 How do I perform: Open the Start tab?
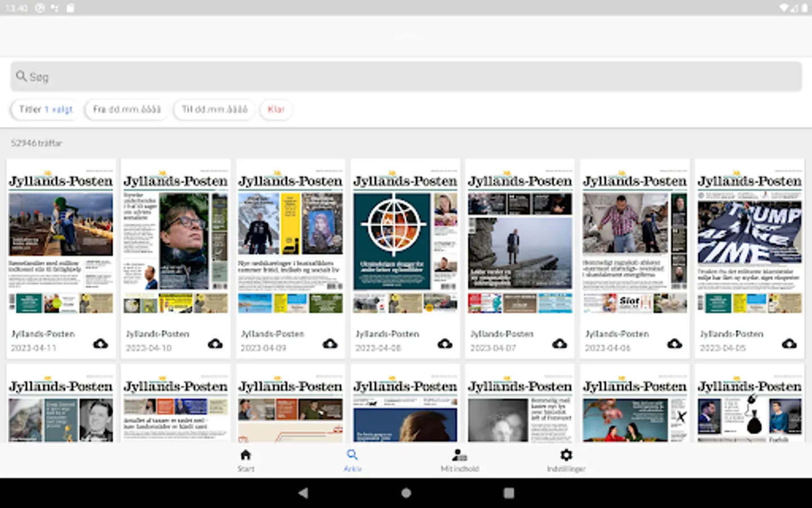point(245,460)
